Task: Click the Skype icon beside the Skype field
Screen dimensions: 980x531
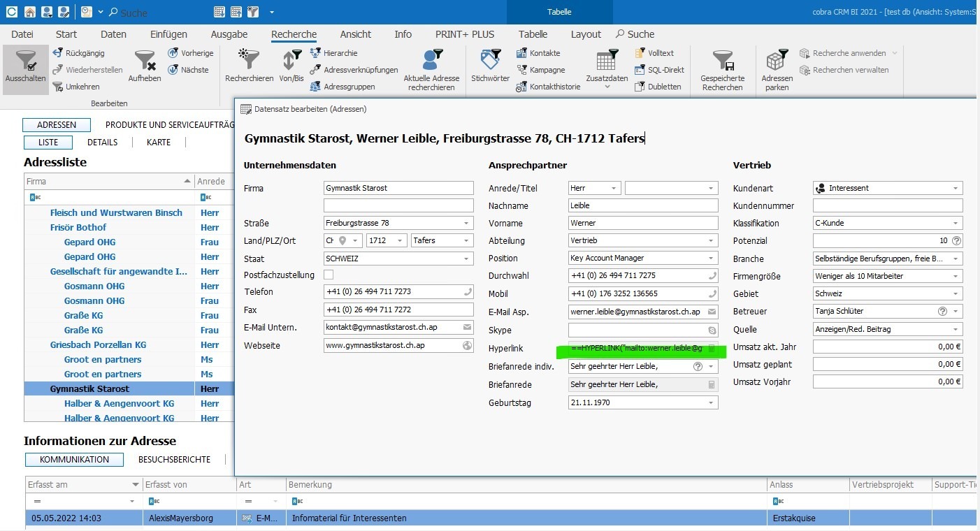Action: tap(712, 330)
